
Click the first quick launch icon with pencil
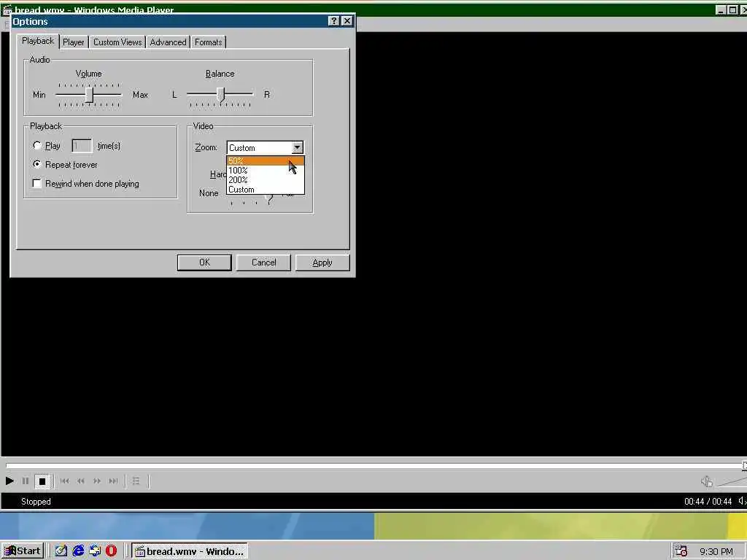61,551
